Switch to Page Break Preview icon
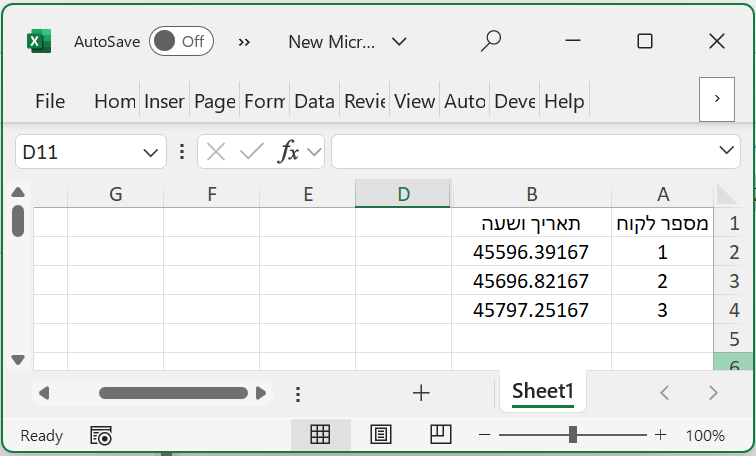The width and height of the screenshot is (756, 456). click(440, 435)
